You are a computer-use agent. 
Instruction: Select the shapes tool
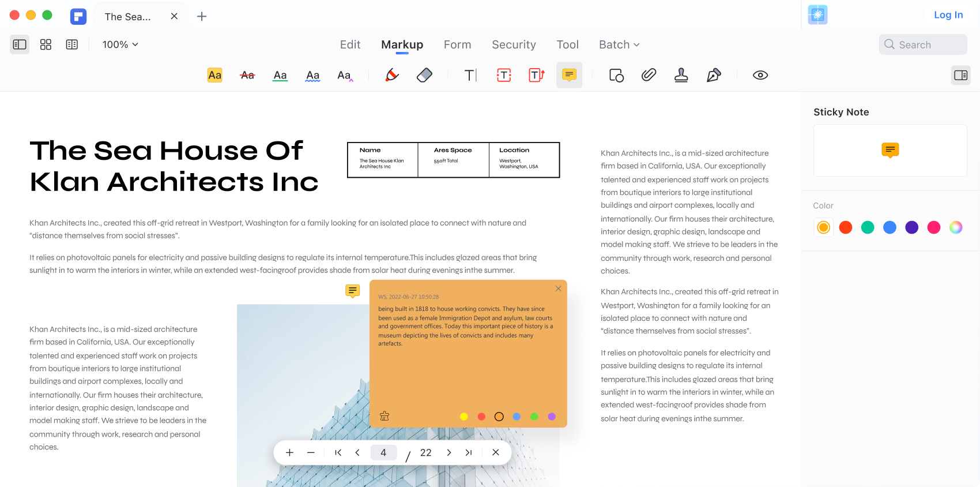click(616, 75)
